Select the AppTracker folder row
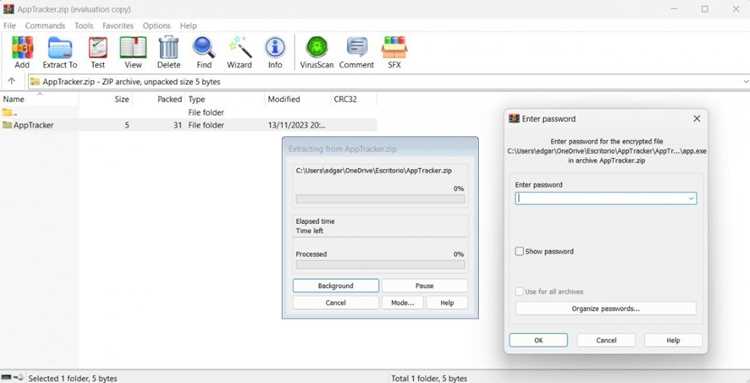 [188, 125]
